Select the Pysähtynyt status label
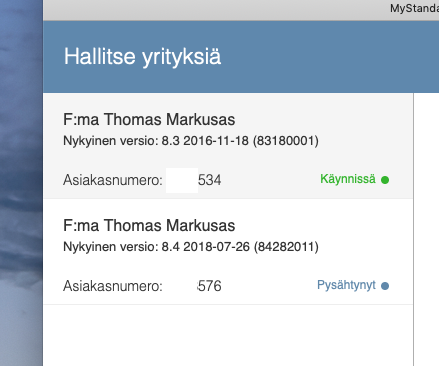Screen dimensions: 439x366 coord(346,285)
